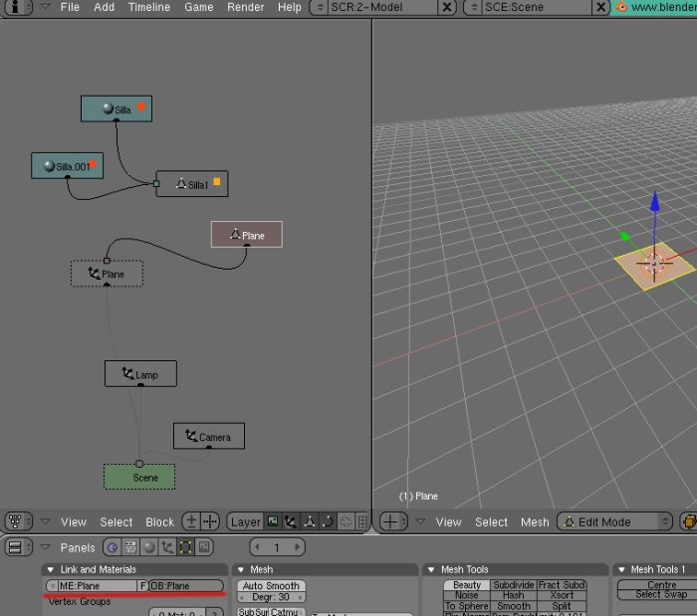
Task: Toggle lattice visibility in OOPS Layer bar
Action: [362, 521]
